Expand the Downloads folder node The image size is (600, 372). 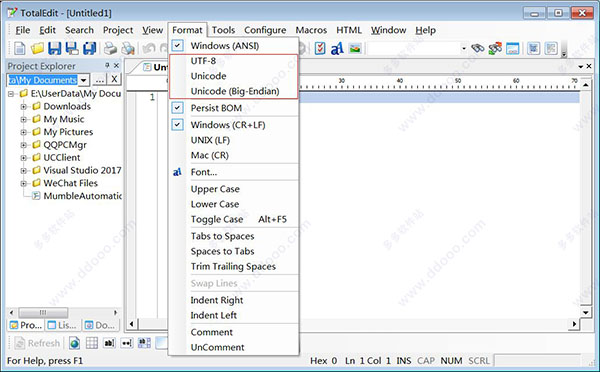(x=23, y=106)
